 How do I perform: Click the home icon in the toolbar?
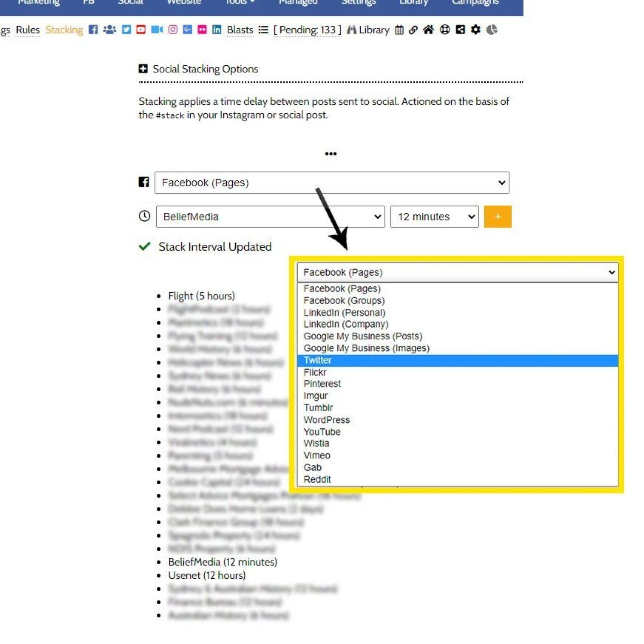tap(428, 30)
